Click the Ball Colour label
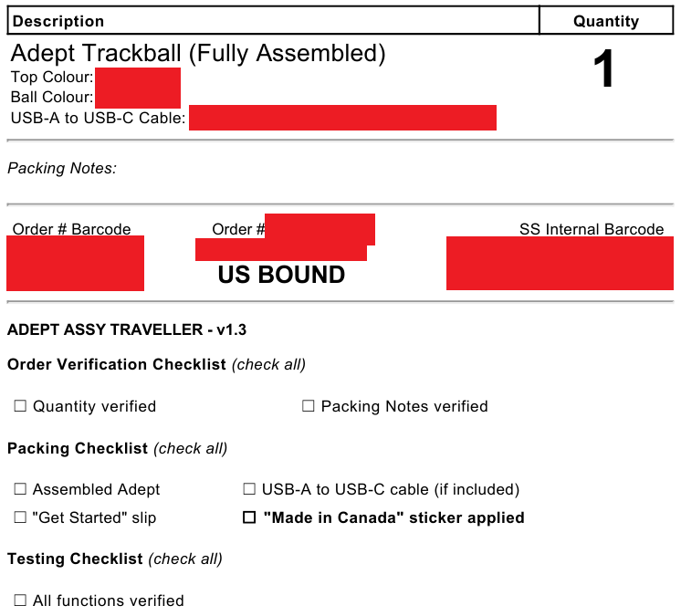 coord(52,97)
